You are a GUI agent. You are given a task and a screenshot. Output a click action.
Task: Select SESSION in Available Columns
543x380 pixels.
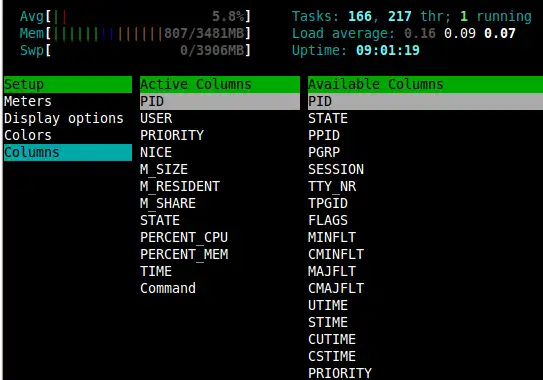pyautogui.click(x=336, y=169)
